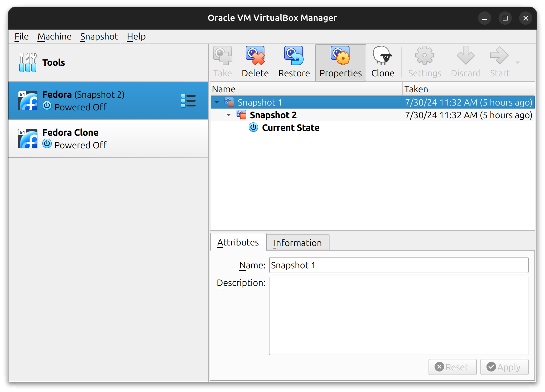Screen dimensions: 545x392
Task: Collapse the Snapshot 2 tree entry
Action: (x=228, y=115)
